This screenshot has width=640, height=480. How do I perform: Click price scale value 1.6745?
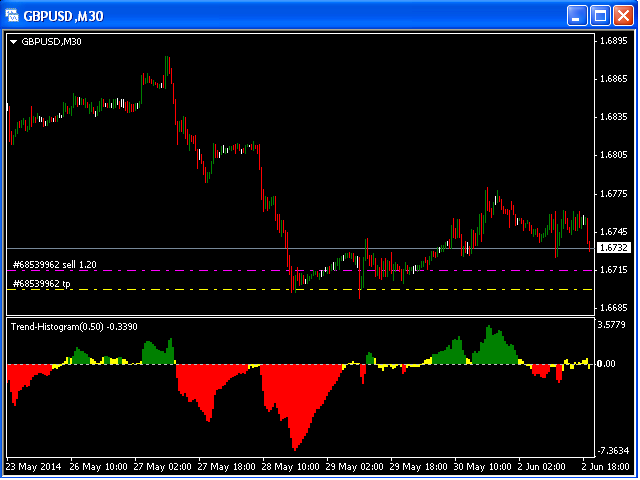(614, 232)
